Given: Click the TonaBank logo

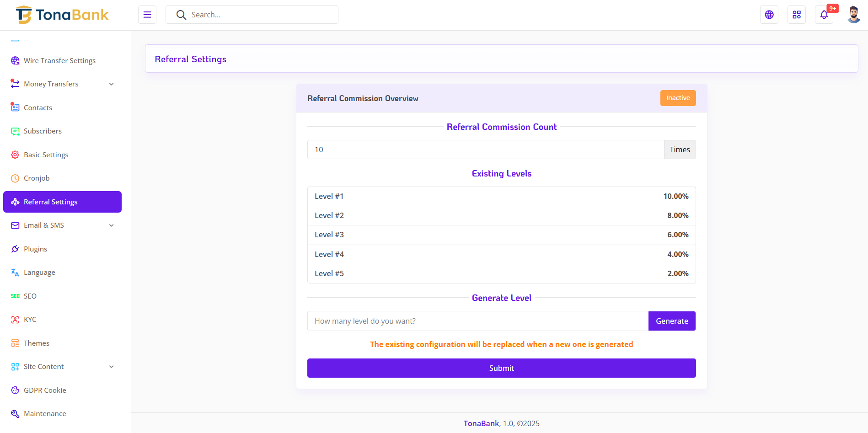Looking at the screenshot, I should pos(63,15).
